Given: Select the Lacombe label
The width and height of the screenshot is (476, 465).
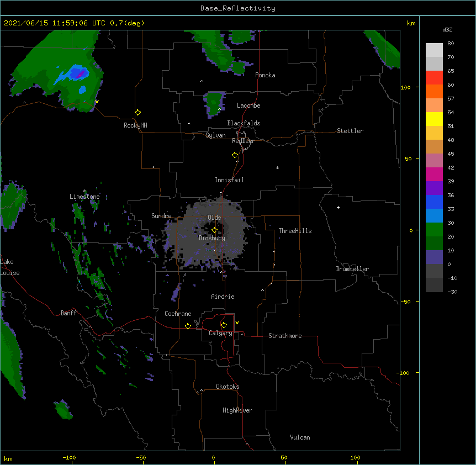Looking at the screenshot, I should pos(248,105).
